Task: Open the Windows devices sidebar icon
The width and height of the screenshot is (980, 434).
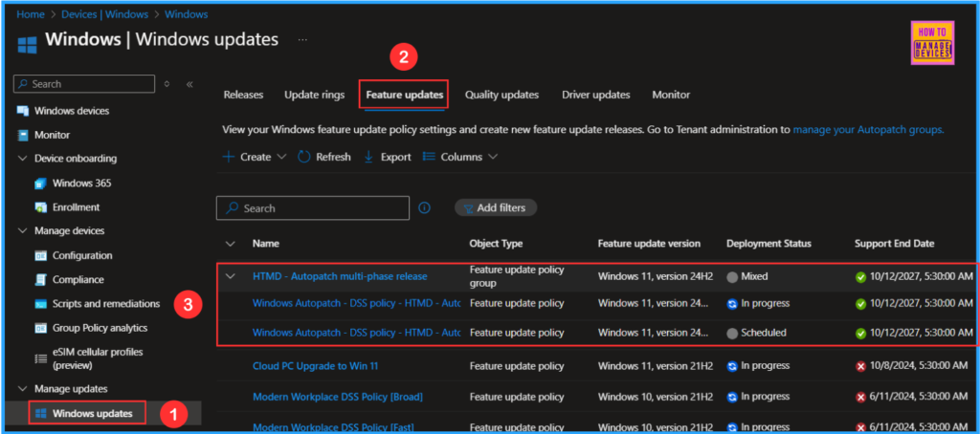Action: pos(23,111)
